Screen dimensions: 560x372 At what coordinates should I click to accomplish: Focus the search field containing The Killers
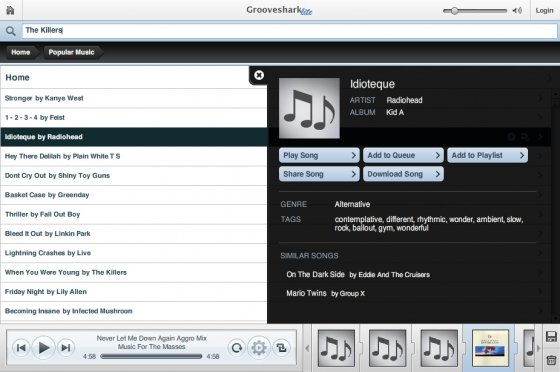click(290, 31)
